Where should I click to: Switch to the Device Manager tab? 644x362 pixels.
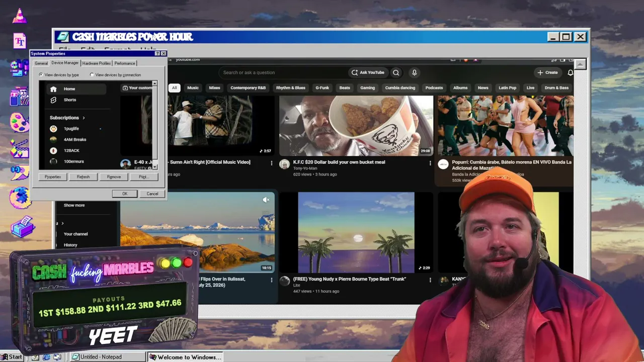pyautogui.click(x=65, y=63)
